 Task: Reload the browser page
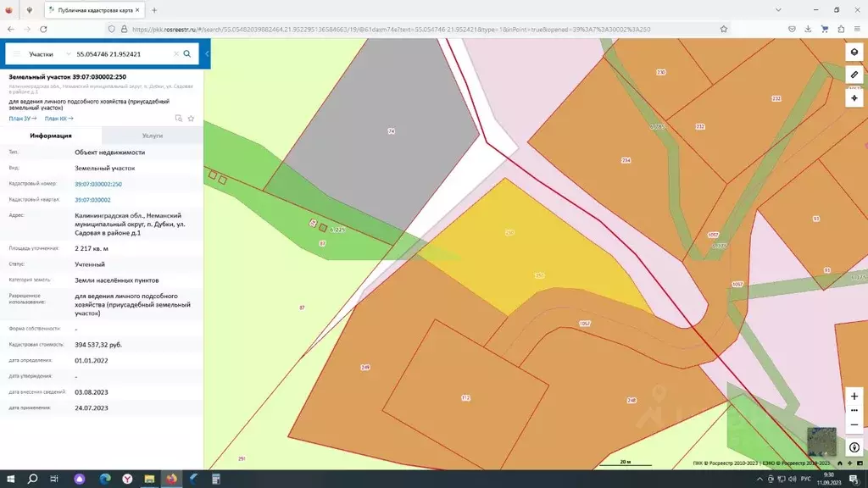click(x=43, y=29)
